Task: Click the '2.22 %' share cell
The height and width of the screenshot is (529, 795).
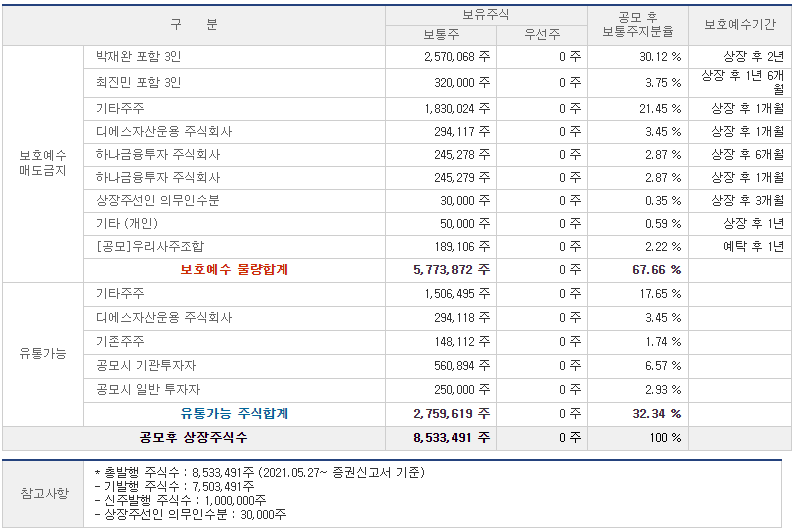Action: pyautogui.click(x=663, y=247)
